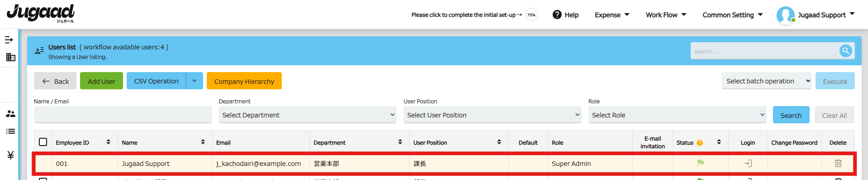Click the login arrow icon for Jugaad Support
868x180 pixels.
748,163
